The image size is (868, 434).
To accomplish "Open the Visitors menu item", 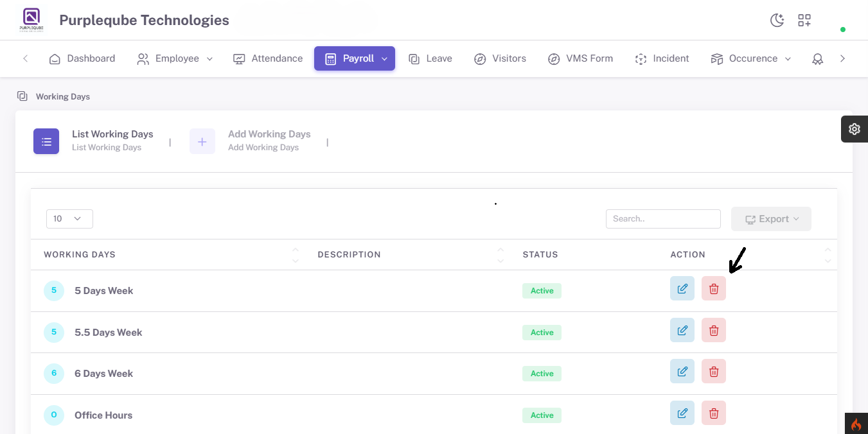I will click(x=500, y=58).
